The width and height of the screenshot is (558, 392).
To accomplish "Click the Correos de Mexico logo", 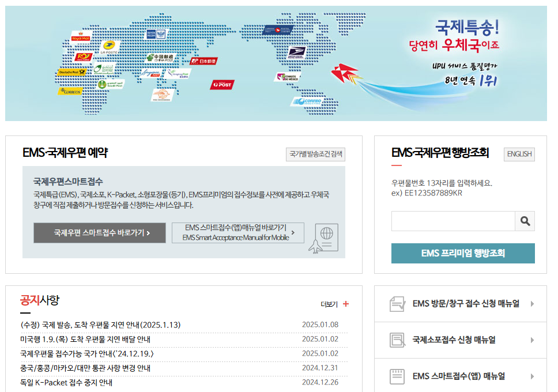I will point(288,77).
